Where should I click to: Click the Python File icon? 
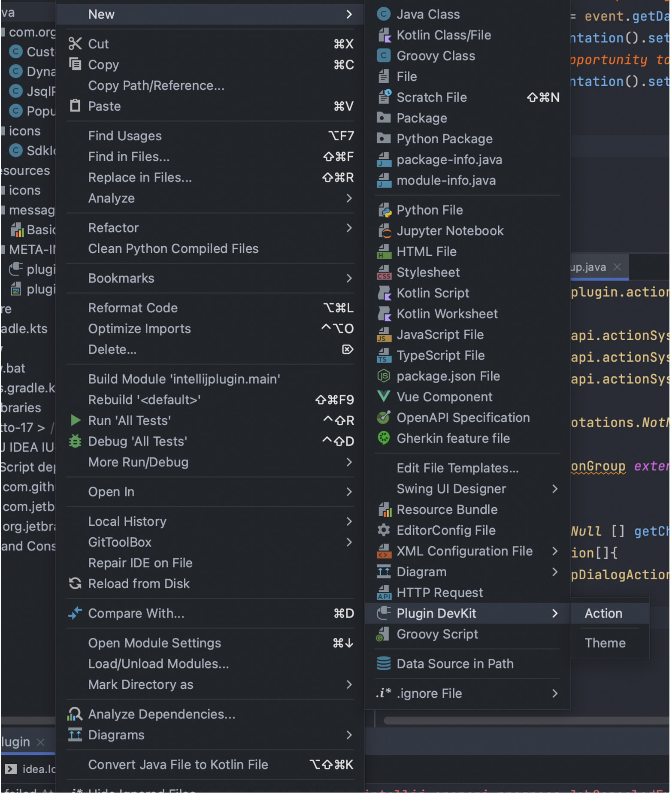pos(384,210)
